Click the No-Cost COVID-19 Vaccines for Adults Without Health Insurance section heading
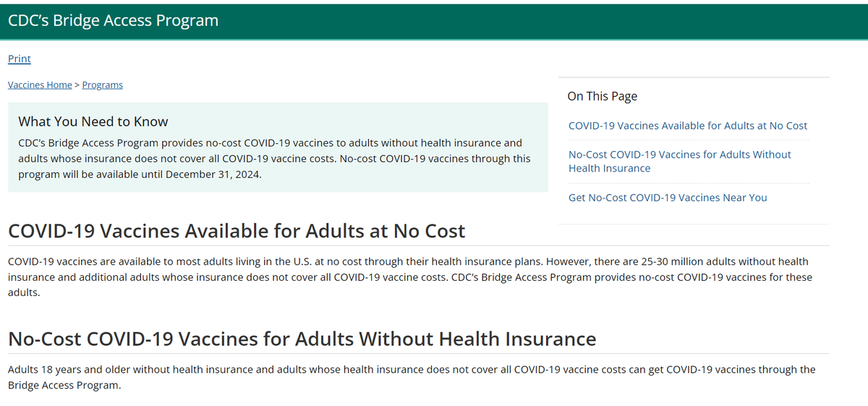Image resolution: width=868 pixels, height=406 pixels. (x=302, y=339)
